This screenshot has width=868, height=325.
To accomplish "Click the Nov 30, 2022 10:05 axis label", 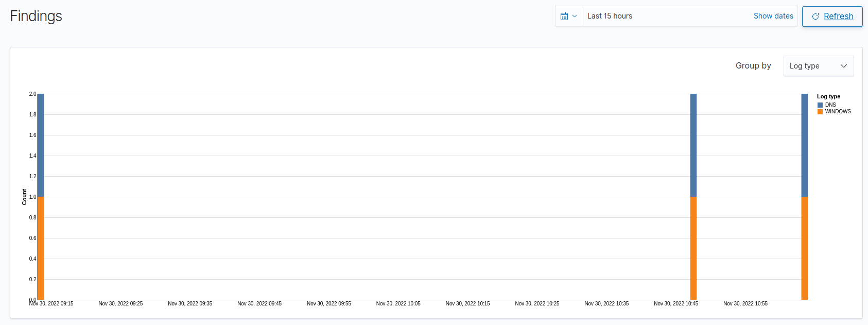I will pyautogui.click(x=398, y=304).
